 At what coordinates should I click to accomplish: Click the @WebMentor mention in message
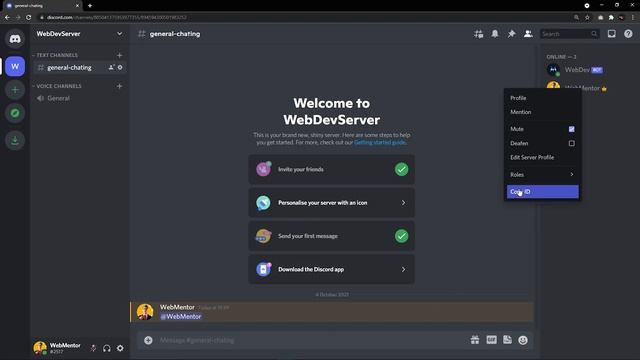[181, 316]
